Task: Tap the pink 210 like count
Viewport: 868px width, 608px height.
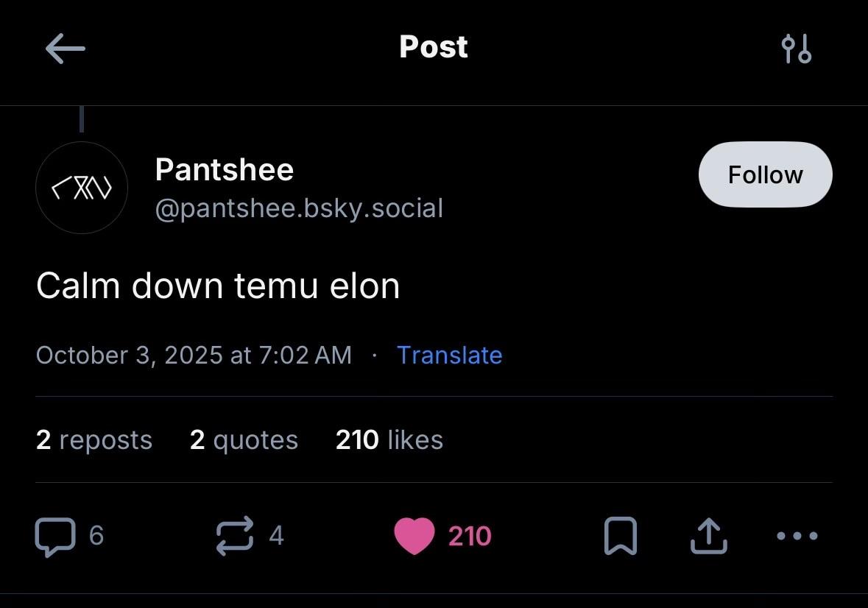Action: point(470,536)
